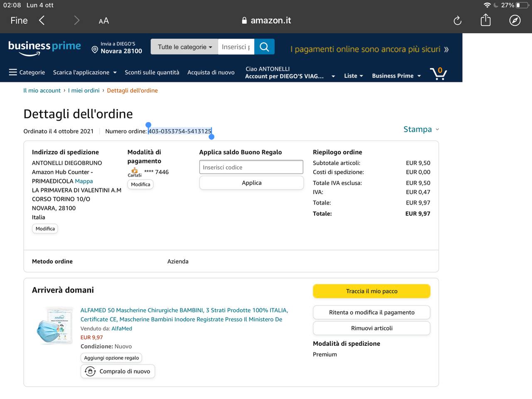Click the gift code Inserisci codice field
This screenshot has height=399, width=532.
pos(251,167)
